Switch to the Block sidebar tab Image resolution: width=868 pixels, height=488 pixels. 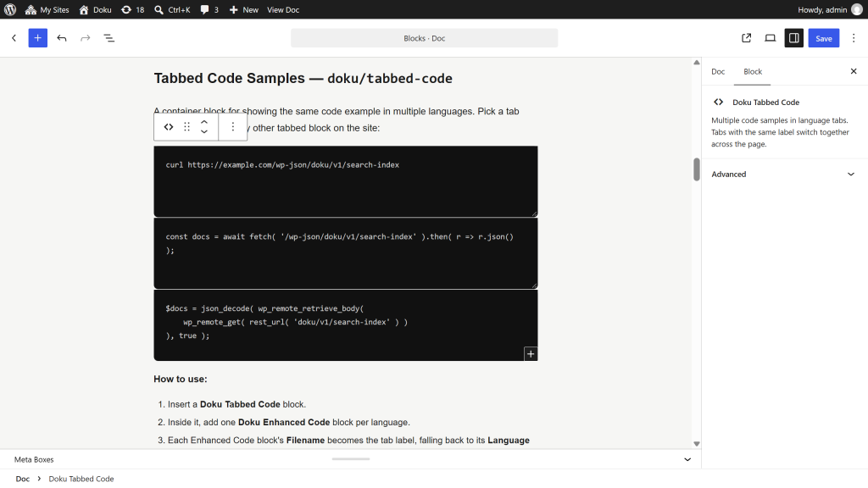[753, 71]
